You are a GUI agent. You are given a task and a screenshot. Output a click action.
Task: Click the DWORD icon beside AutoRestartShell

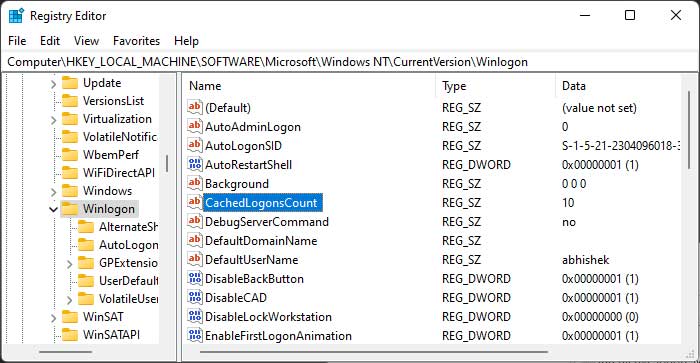pyautogui.click(x=195, y=164)
